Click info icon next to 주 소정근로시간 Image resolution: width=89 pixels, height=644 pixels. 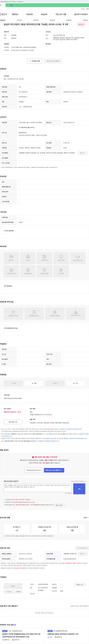click(29, 128)
